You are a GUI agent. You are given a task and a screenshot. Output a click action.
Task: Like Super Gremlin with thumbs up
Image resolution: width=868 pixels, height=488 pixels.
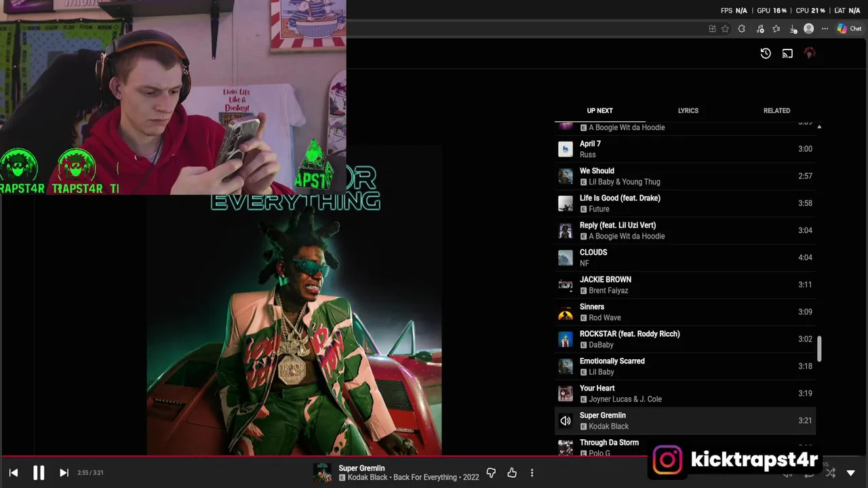pos(512,472)
